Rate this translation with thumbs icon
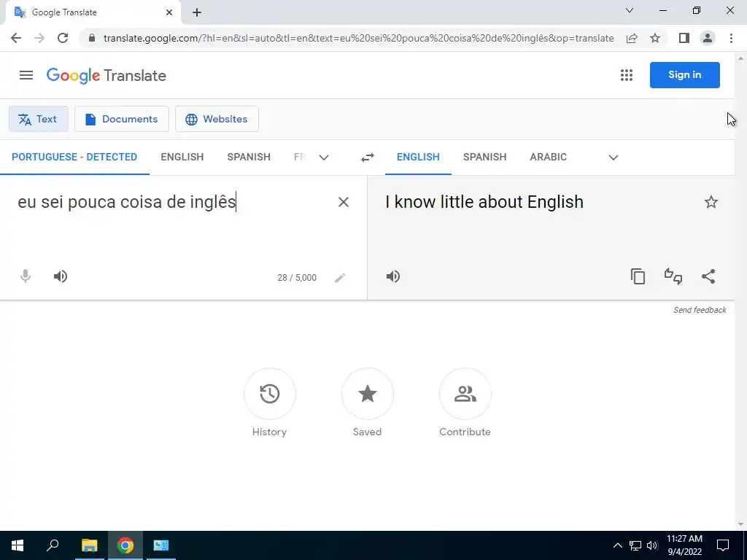This screenshot has height=560, width=747. [673, 276]
